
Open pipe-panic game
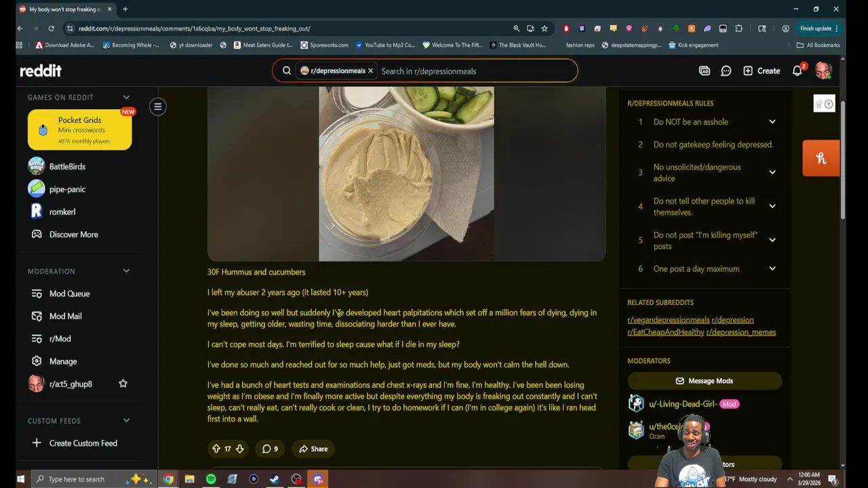tap(67, 189)
